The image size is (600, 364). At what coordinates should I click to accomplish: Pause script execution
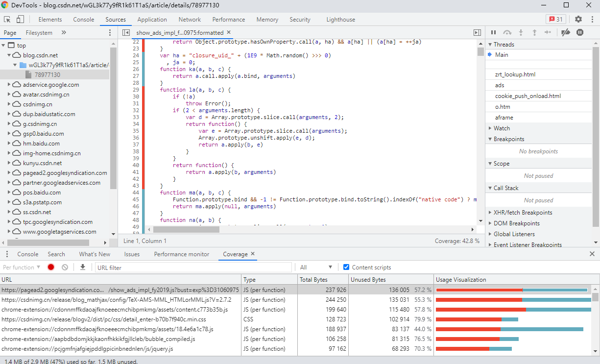pos(494,32)
